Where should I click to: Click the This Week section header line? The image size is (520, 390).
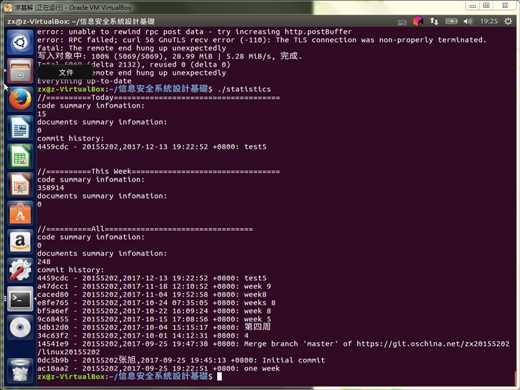[x=159, y=172]
